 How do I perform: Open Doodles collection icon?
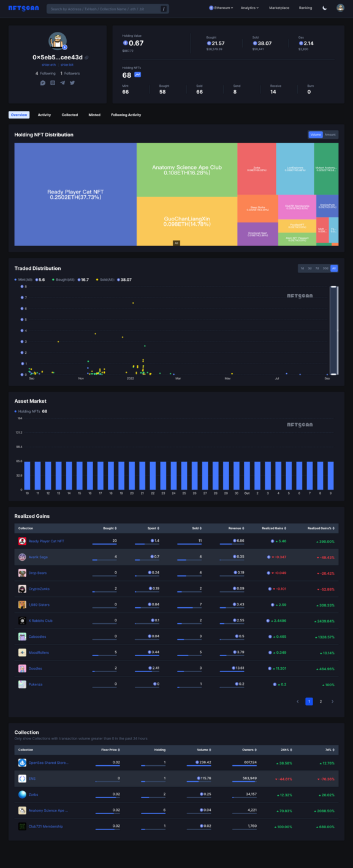[x=22, y=668]
